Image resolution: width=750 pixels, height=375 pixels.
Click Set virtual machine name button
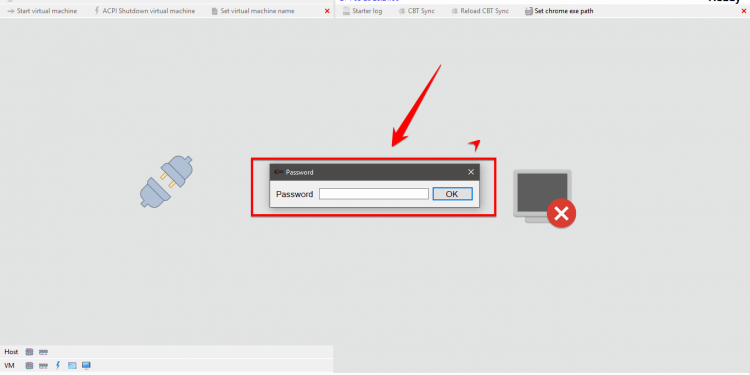pyautogui.click(x=253, y=11)
